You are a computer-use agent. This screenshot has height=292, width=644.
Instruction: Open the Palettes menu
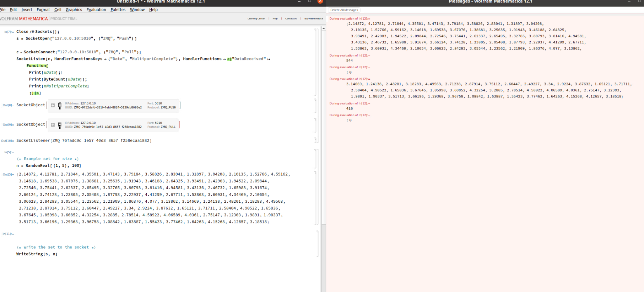click(x=118, y=10)
